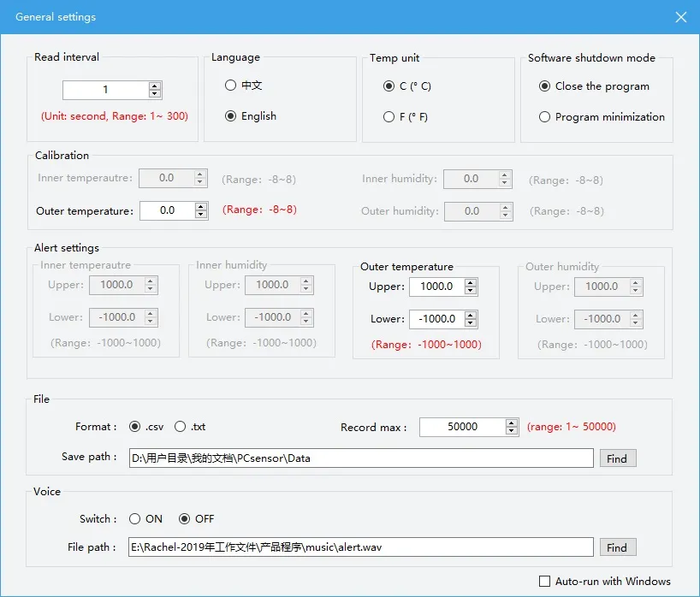Close the General settings dialog
The width and height of the screenshot is (700, 597).
[x=681, y=17]
